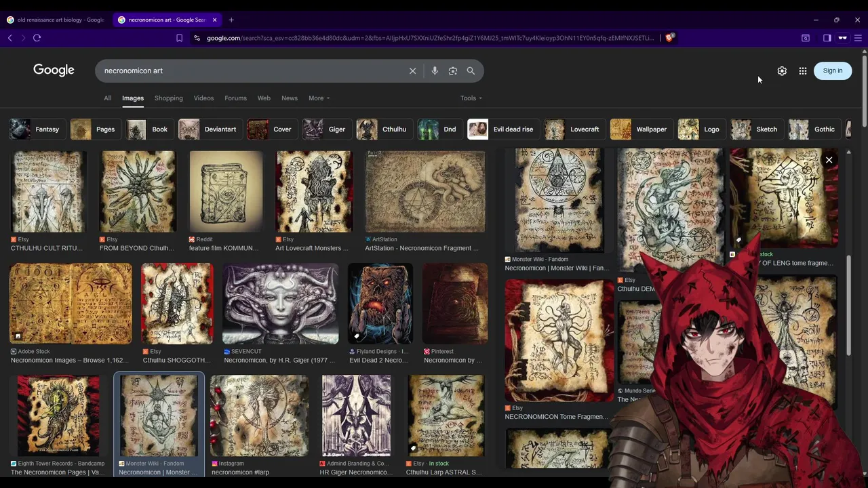The width and height of the screenshot is (868, 488).
Task: Go back with the browser back arrow
Action: pyautogui.click(x=10, y=38)
